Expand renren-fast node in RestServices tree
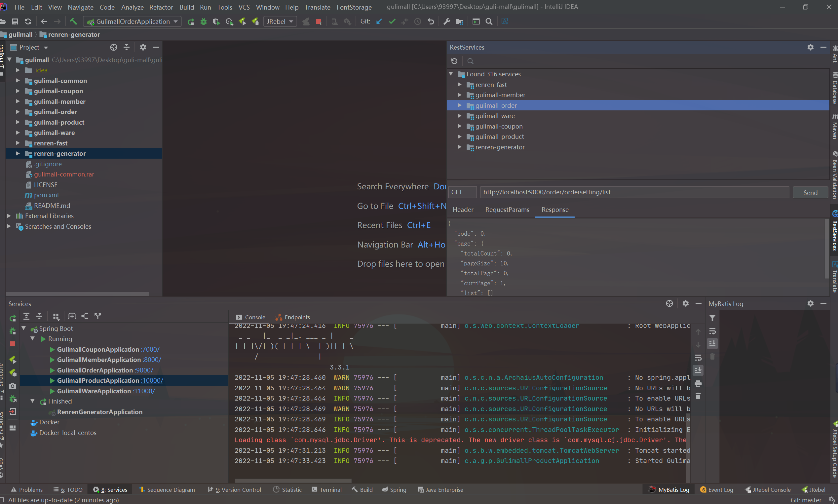The height and width of the screenshot is (504, 838). (459, 85)
